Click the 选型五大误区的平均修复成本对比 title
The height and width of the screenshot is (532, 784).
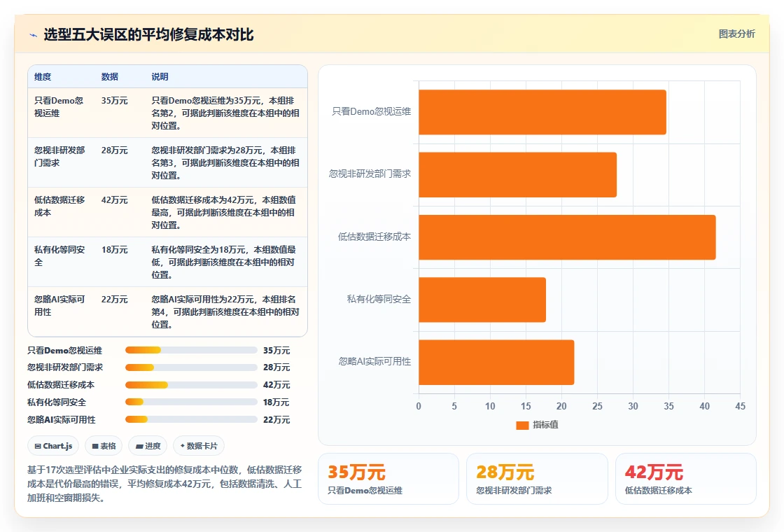[148, 34]
